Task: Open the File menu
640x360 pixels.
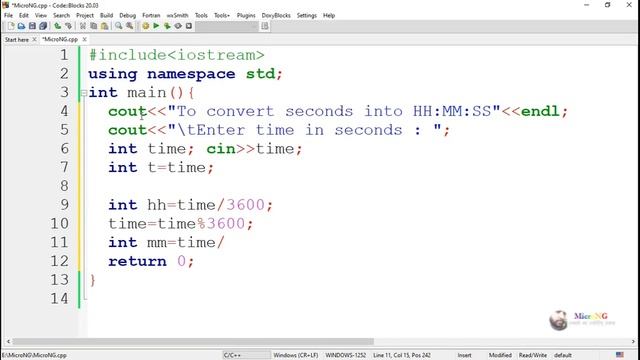Action: (x=8, y=16)
